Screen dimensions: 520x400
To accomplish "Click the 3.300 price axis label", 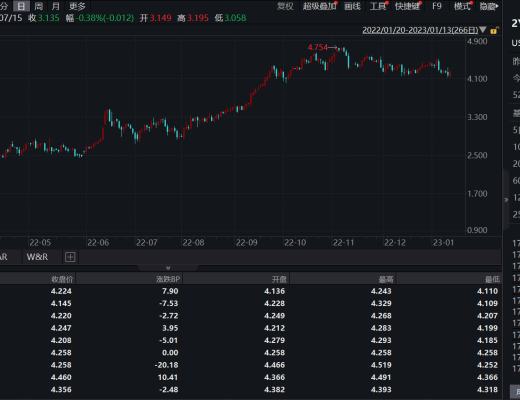I will pos(477,117).
